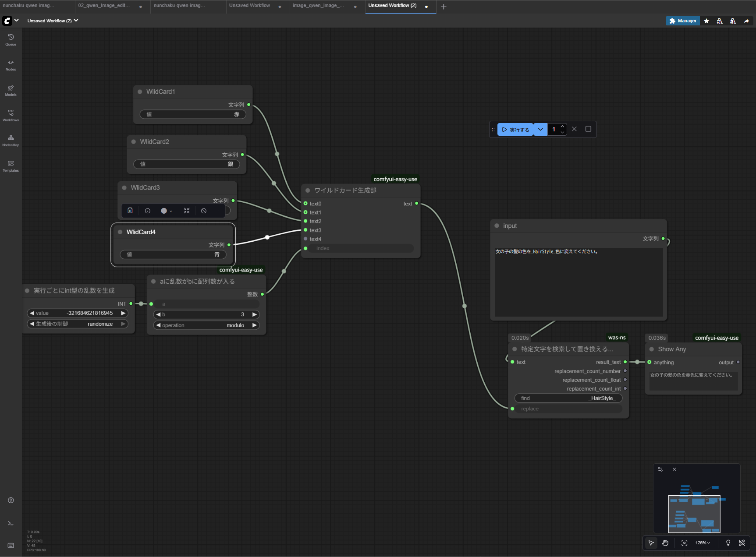Switch to the 02_qwen_Image_edit tab

pos(104,6)
